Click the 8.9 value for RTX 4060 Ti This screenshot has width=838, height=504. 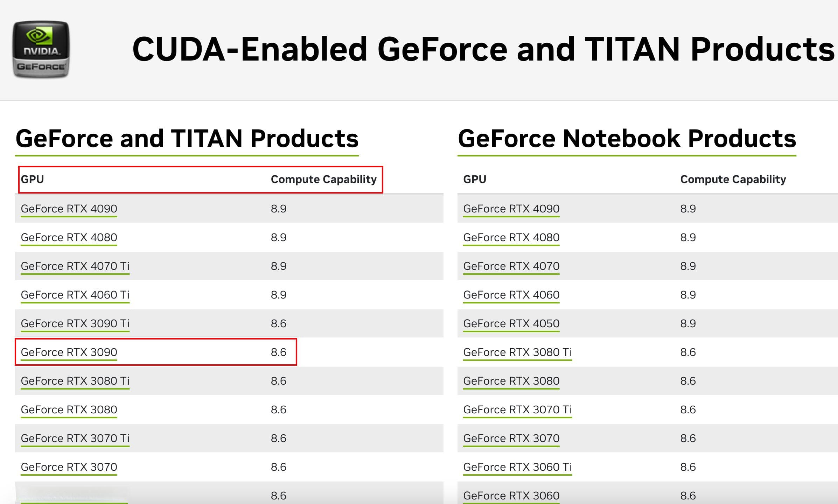point(279,295)
